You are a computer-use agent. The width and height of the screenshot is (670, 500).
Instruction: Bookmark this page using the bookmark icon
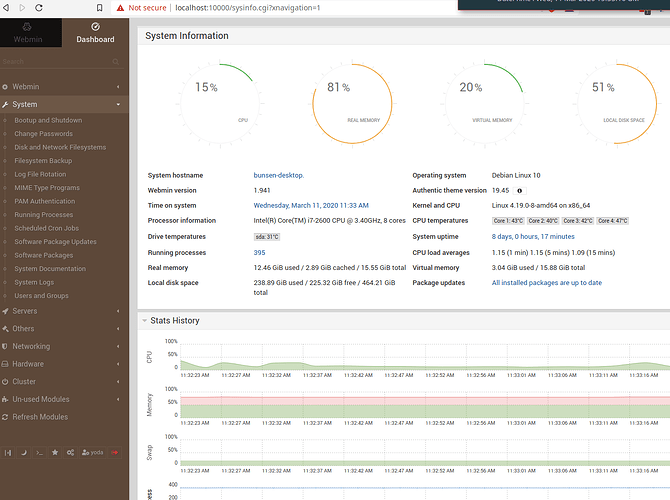pyautogui.click(x=100, y=8)
